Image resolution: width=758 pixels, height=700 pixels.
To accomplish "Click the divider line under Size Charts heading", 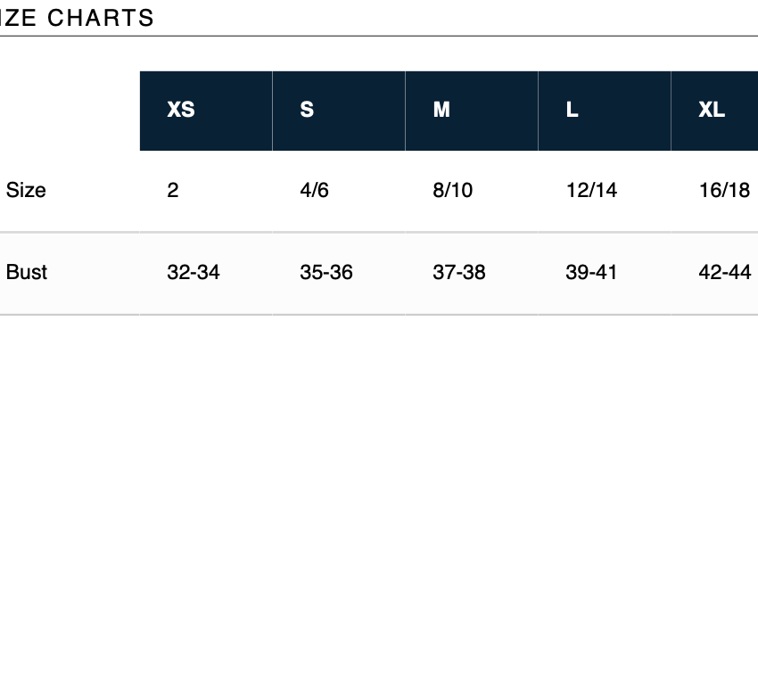I will (x=379, y=37).
